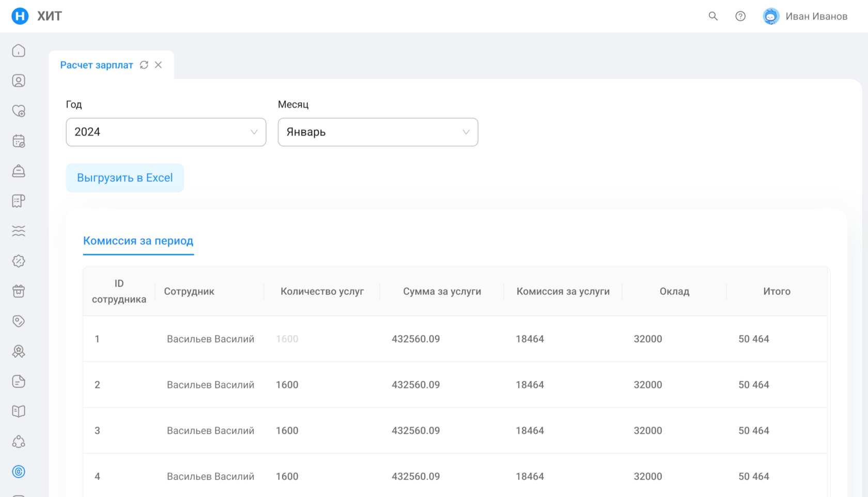
Task: Close the Расчет зарплат tab
Action: click(159, 65)
